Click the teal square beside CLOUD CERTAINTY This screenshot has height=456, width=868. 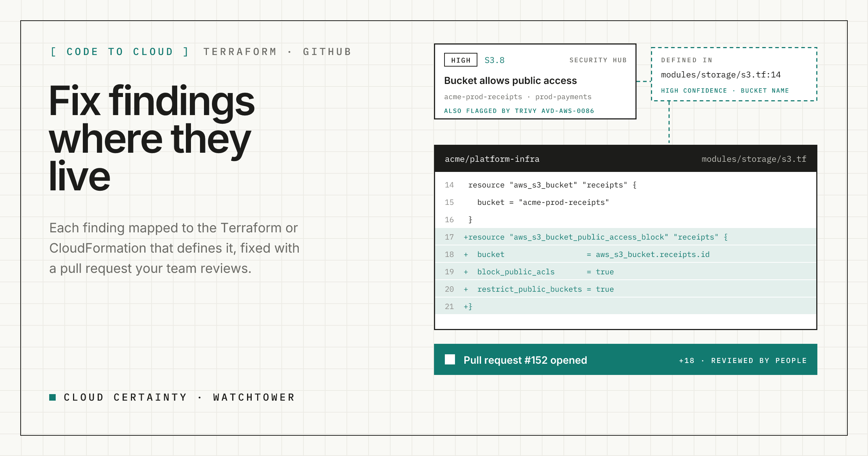(x=52, y=397)
